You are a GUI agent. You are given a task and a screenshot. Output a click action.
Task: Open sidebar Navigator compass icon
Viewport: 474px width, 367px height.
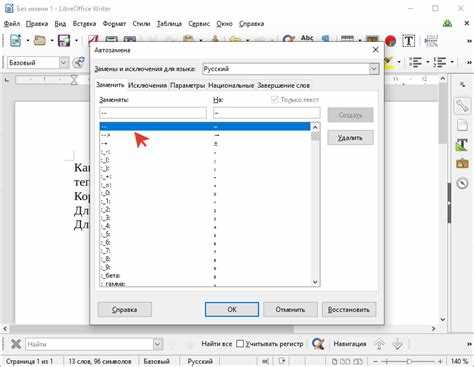tap(462, 183)
